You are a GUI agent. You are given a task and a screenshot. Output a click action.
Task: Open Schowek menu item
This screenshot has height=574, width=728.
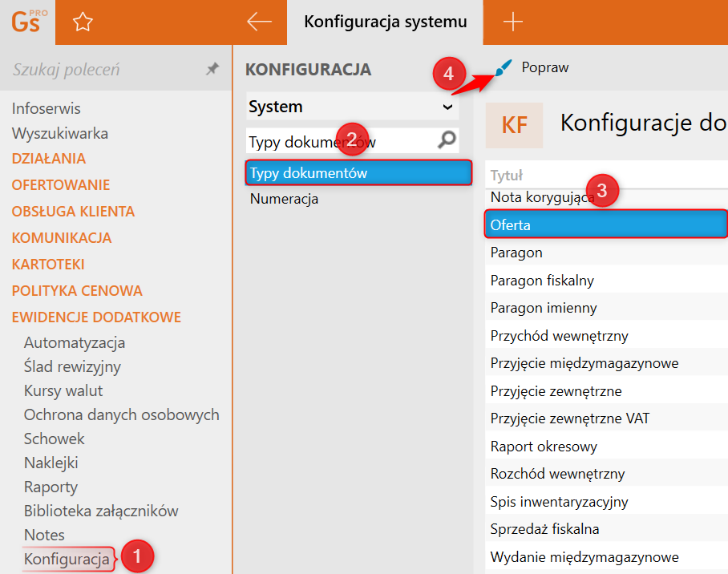55,439
